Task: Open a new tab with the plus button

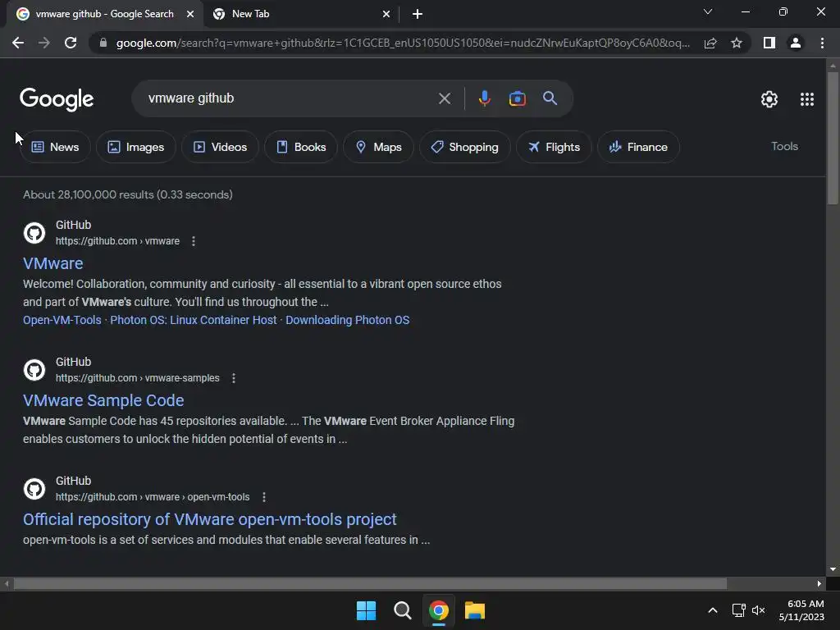Action: [x=418, y=14]
